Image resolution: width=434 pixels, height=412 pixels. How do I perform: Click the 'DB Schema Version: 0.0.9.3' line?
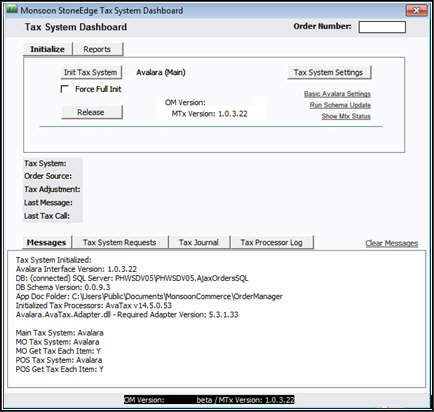[x=63, y=287]
